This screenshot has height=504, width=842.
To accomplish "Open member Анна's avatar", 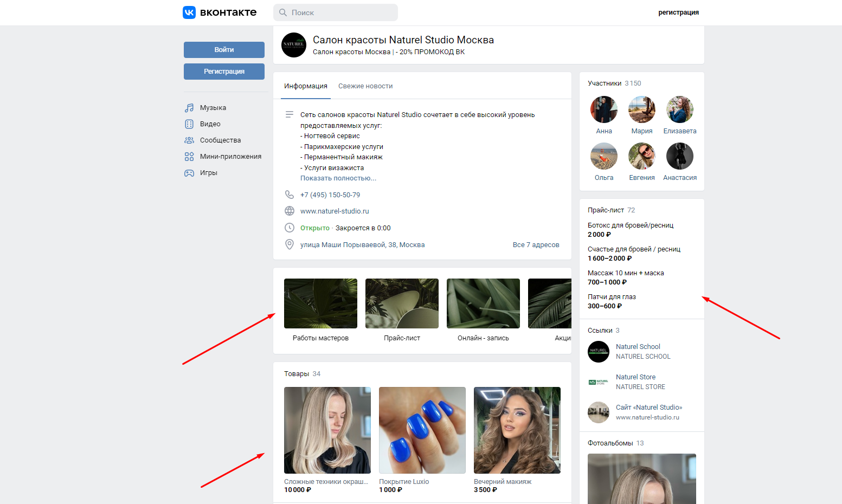I will tap(604, 109).
